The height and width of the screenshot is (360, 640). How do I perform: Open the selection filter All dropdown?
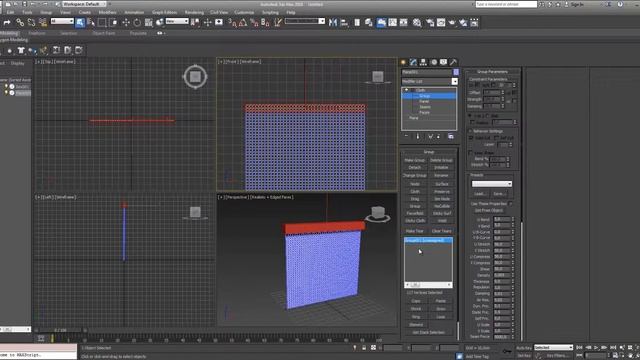[62, 21]
